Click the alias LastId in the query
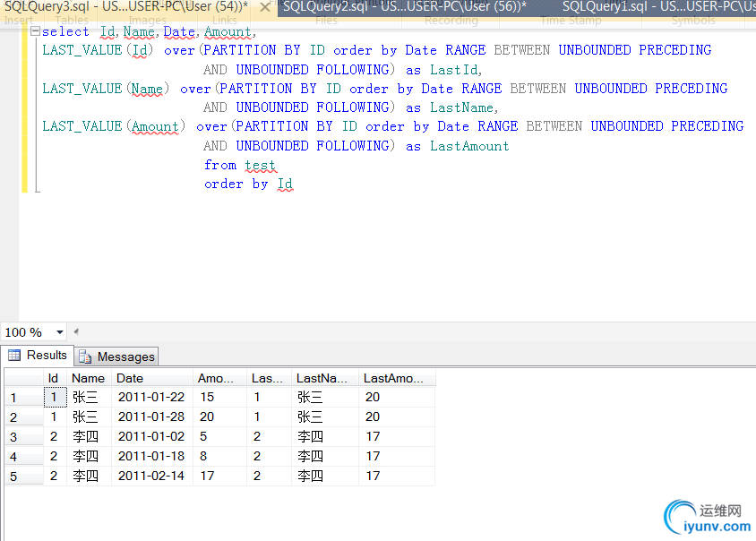 [x=454, y=70]
